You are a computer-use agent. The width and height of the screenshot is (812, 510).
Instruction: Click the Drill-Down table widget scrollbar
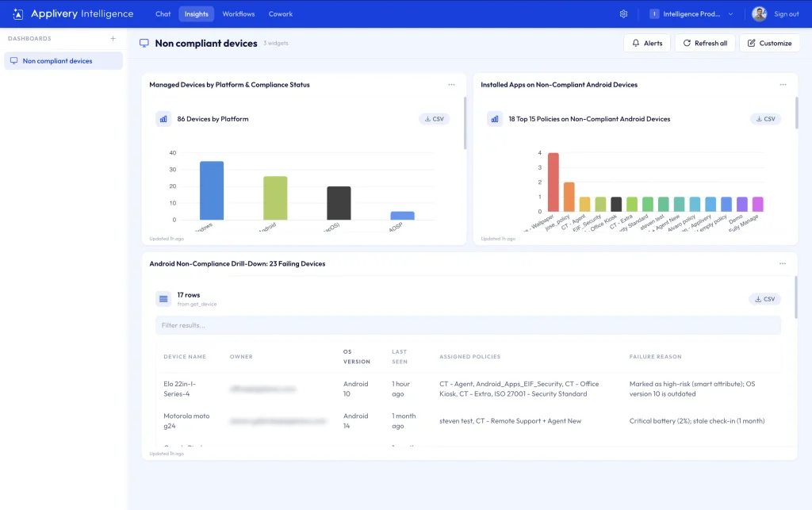click(796, 297)
